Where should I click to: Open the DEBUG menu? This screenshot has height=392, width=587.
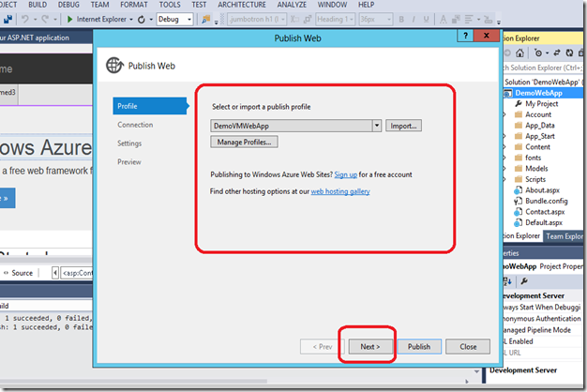(x=68, y=5)
